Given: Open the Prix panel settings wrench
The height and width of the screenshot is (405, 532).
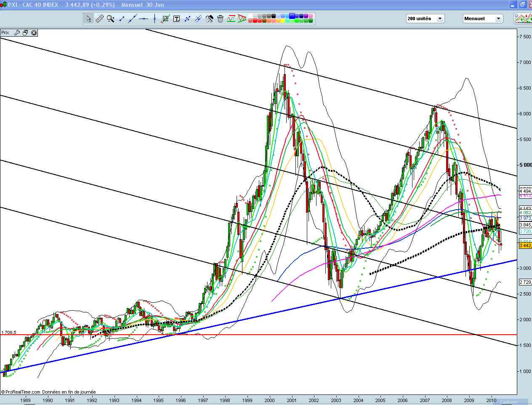Looking at the screenshot, I should [x=17, y=32].
